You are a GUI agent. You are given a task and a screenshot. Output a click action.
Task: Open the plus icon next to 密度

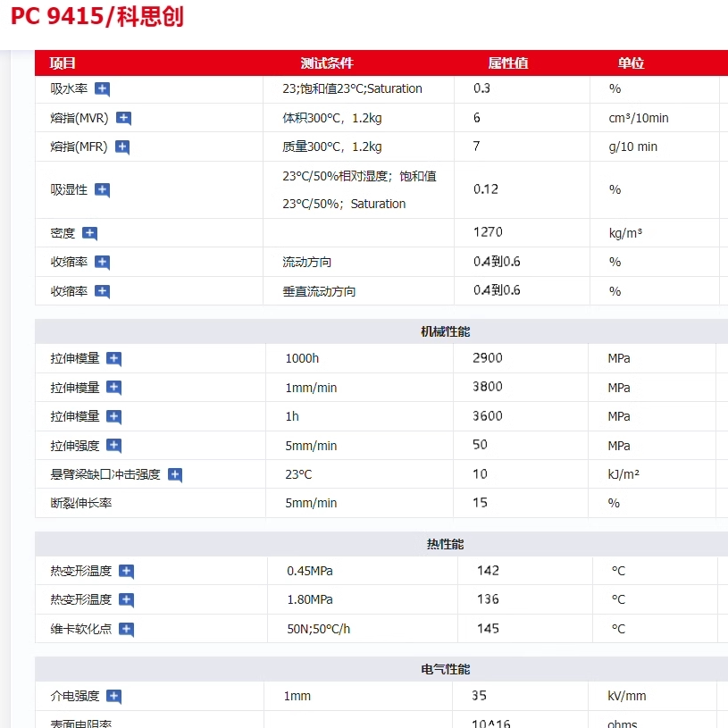point(89,233)
